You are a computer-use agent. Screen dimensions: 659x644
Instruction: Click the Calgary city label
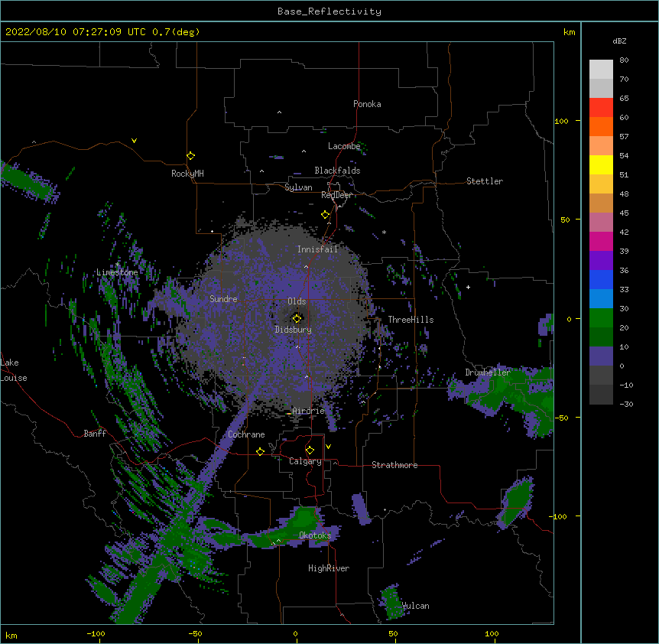305,461
